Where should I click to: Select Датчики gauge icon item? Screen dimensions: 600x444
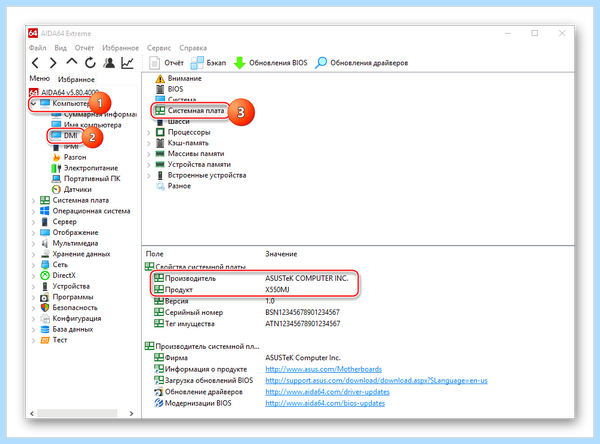pyautogui.click(x=56, y=189)
